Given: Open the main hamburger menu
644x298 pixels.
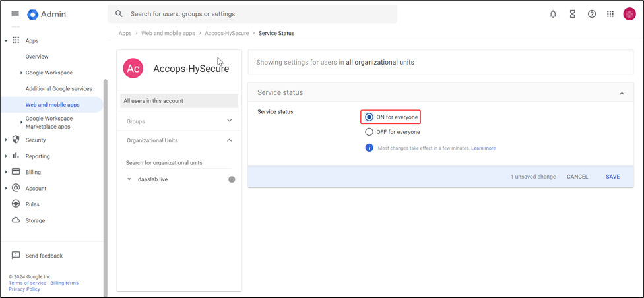Looking at the screenshot, I should (x=15, y=14).
